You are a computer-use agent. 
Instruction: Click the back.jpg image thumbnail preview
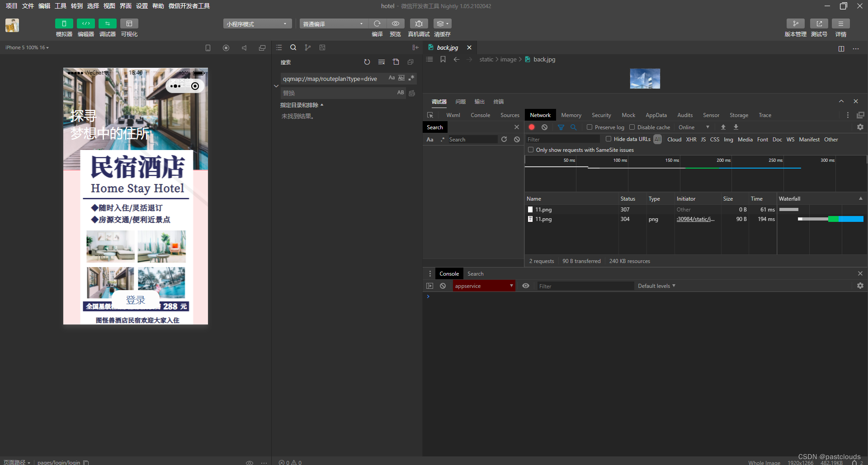645,79
